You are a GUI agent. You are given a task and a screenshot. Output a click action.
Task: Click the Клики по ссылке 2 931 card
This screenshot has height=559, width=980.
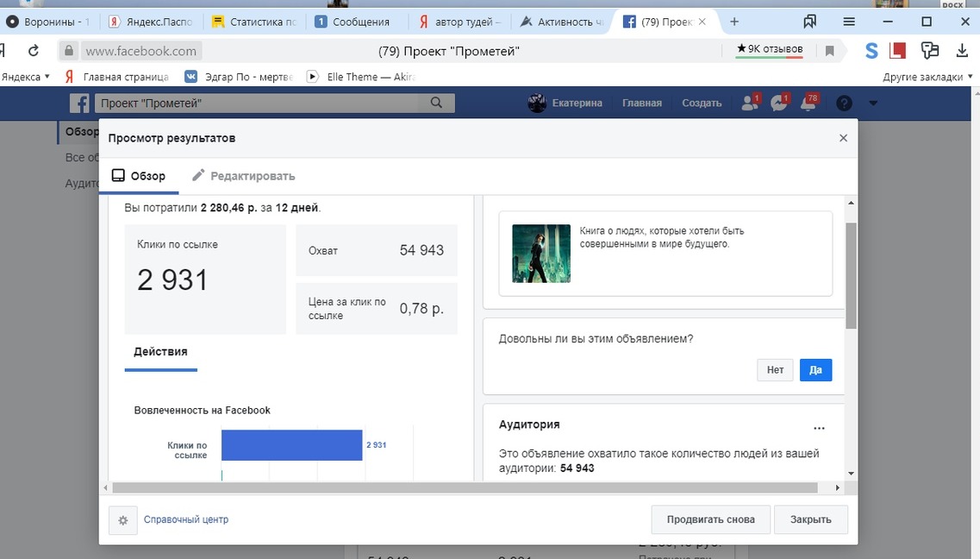[205, 279]
